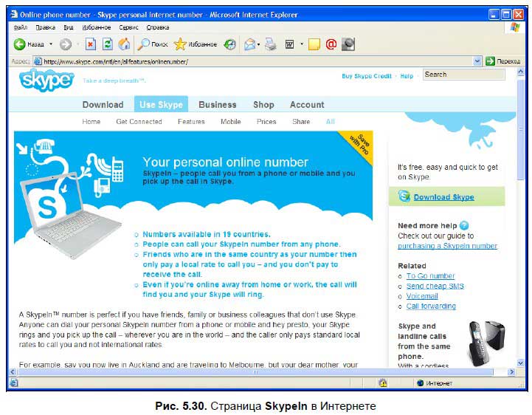Open the Сервис menu in menu bar
The height and width of the screenshot is (415, 532).
tap(129, 27)
